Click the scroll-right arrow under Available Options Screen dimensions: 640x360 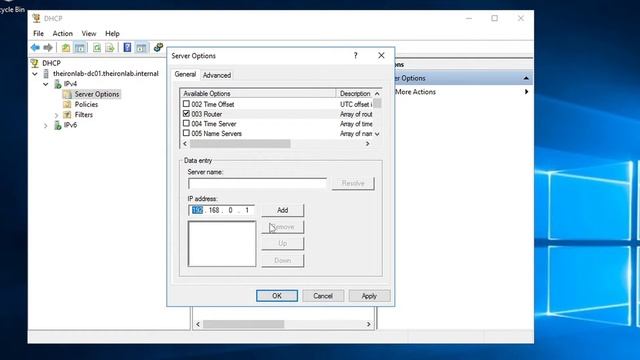(367, 144)
